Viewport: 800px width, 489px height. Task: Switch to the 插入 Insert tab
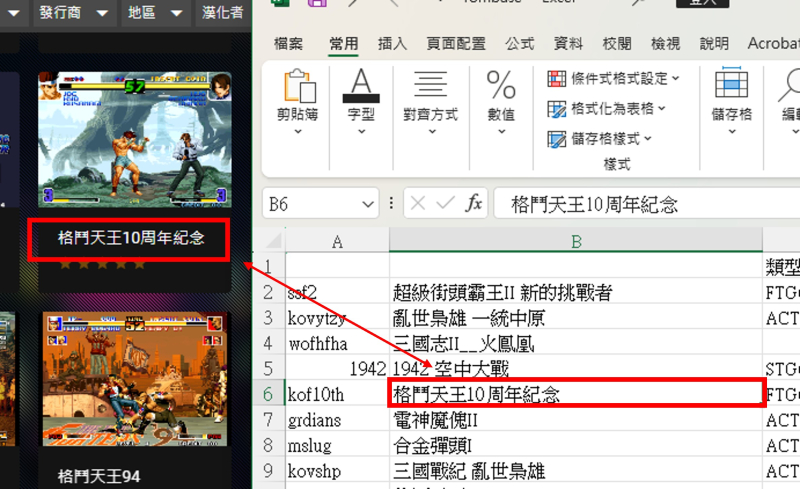(x=392, y=44)
